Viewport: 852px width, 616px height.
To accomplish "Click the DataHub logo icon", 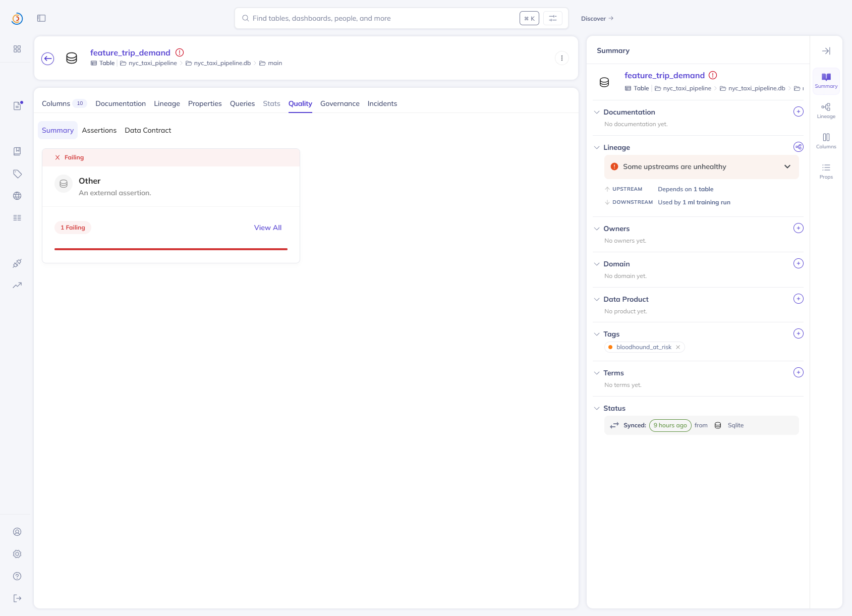I will pyautogui.click(x=17, y=19).
